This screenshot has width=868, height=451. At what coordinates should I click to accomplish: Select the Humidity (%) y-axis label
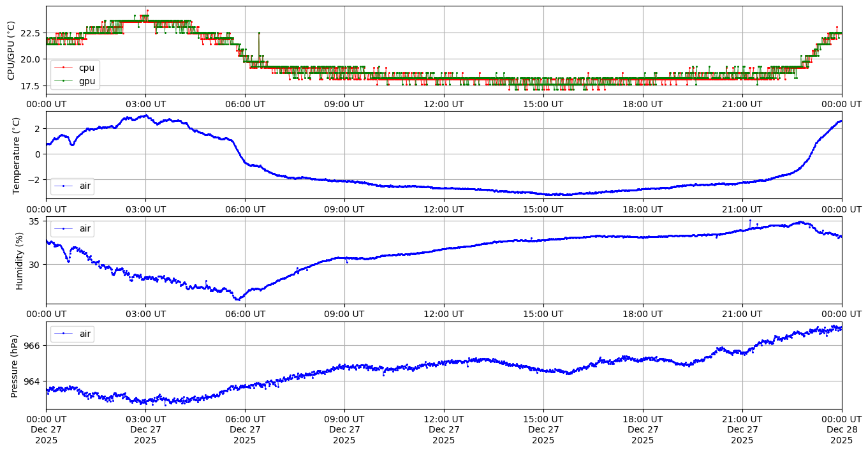coord(19,260)
